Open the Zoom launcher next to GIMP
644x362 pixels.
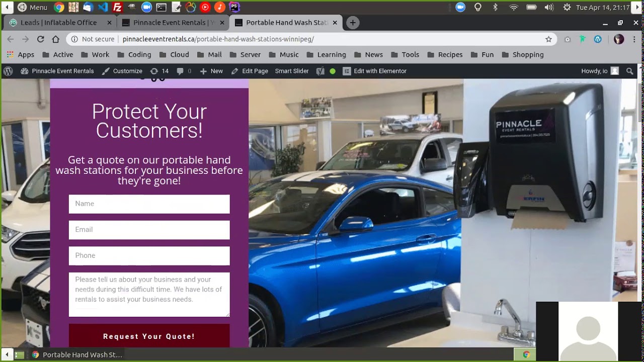tap(146, 7)
